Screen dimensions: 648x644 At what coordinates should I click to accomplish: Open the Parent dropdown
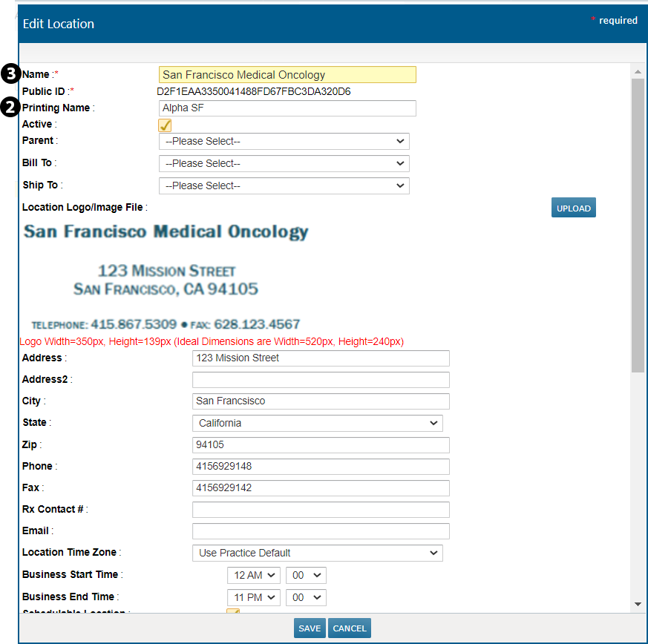(284, 142)
